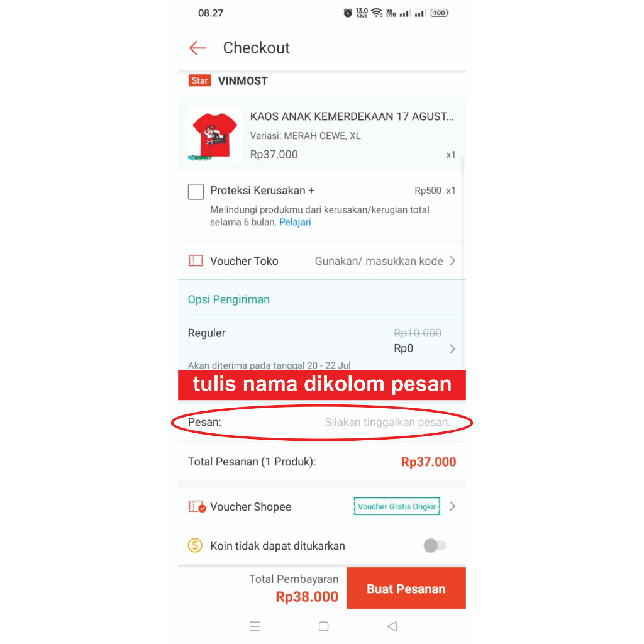Expand the Voucher Shopee chevron
The image size is (644, 644).
[452, 506]
